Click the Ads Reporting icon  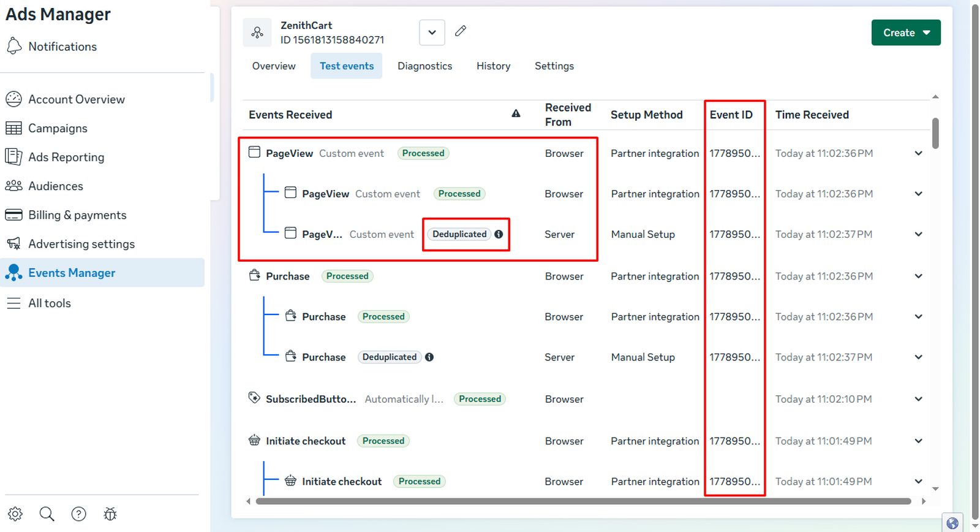point(13,157)
